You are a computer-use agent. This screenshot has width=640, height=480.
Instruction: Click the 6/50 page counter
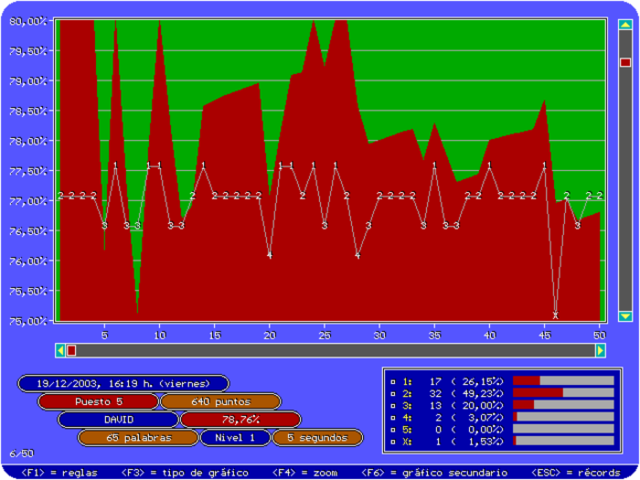click(22, 453)
